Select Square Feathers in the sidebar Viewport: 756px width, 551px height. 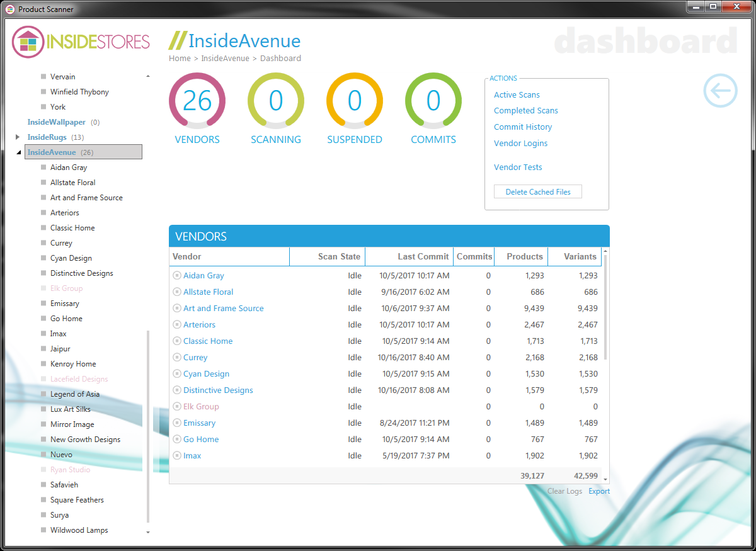tap(77, 500)
